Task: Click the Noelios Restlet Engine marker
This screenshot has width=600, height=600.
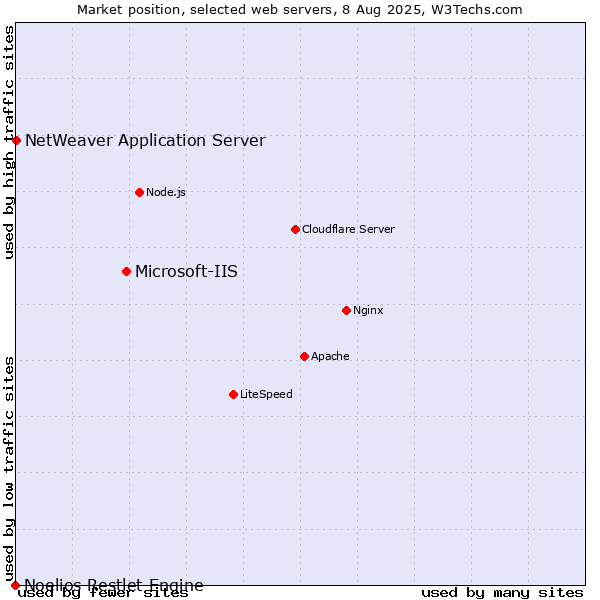Action: click(x=15, y=585)
